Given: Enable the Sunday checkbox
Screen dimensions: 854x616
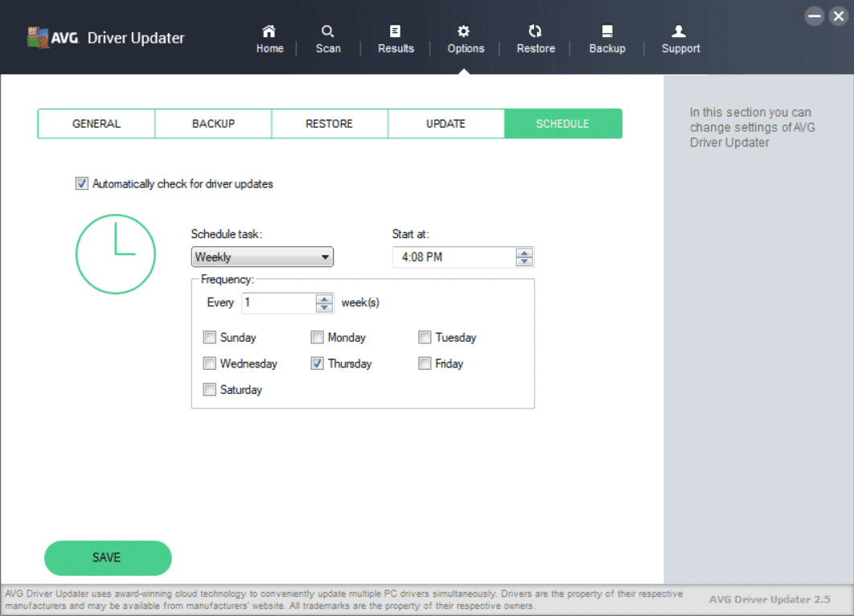Looking at the screenshot, I should click(x=209, y=337).
